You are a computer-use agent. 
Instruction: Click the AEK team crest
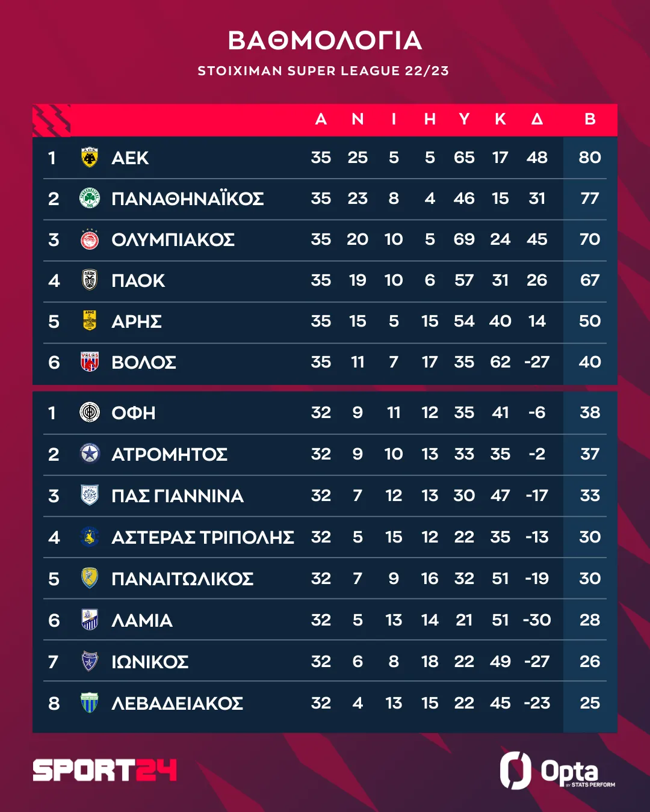point(90,158)
